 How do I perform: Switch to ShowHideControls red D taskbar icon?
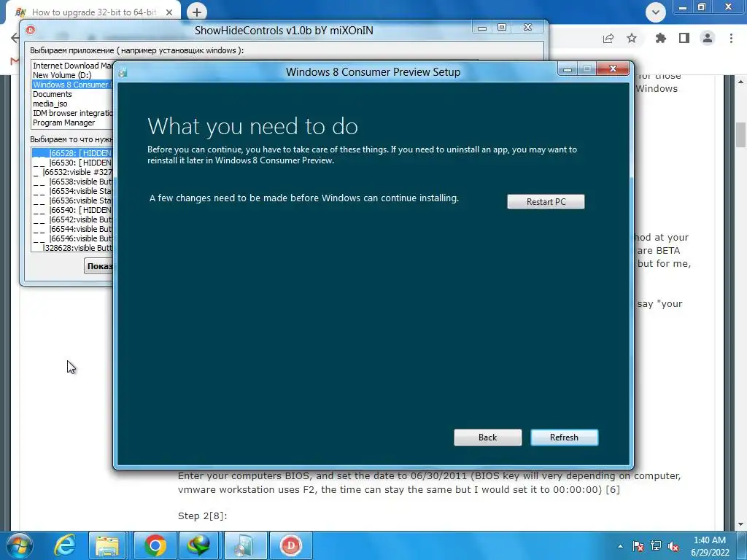click(x=290, y=545)
